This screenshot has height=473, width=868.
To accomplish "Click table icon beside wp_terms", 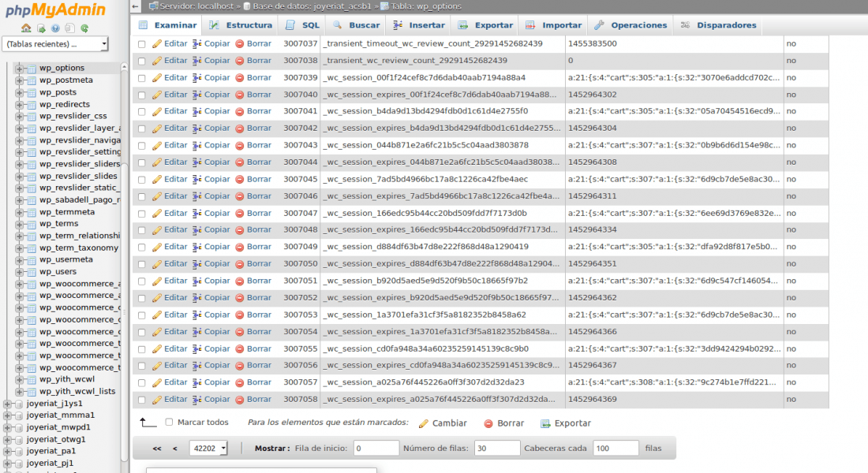I will coord(32,224).
